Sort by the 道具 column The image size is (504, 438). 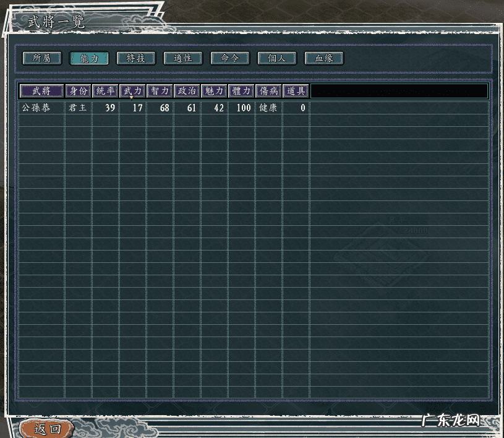(x=296, y=91)
